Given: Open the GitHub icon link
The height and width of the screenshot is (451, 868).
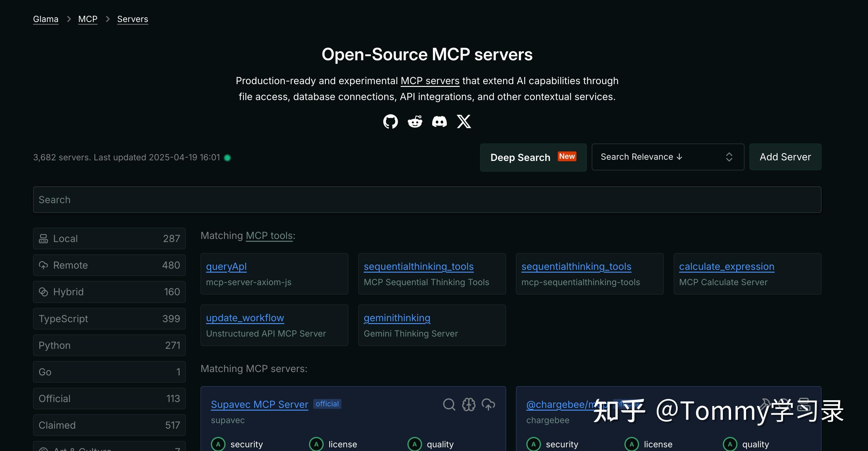Looking at the screenshot, I should pyautogui.click(x=391, y=122).
